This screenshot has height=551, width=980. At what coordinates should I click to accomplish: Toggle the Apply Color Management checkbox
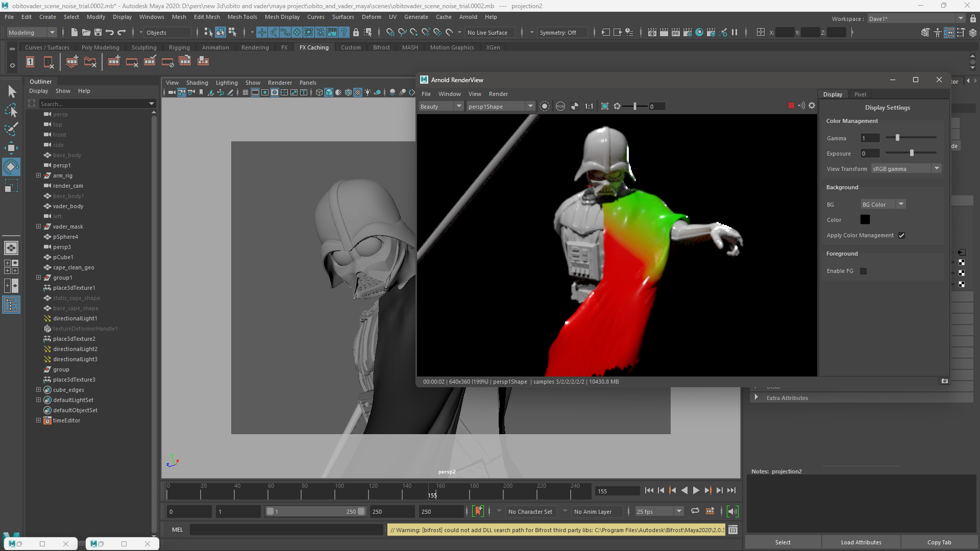click(901, 235)
